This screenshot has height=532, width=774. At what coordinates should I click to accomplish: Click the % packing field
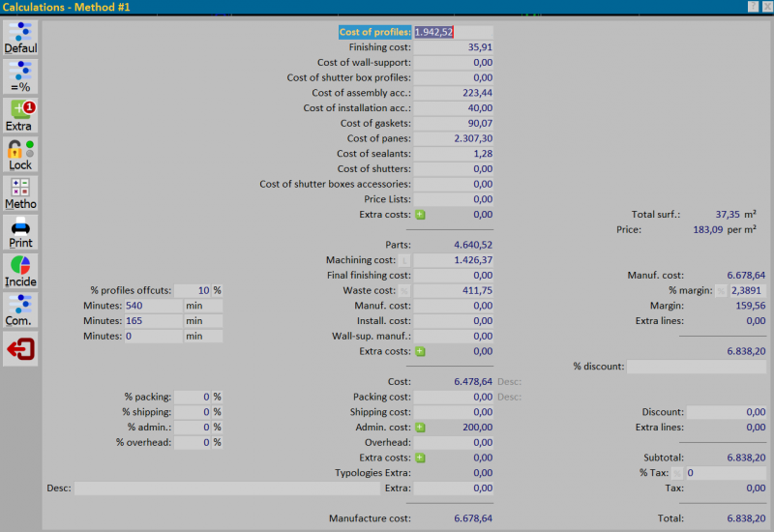pyautogui.click(x=193, y=398)
